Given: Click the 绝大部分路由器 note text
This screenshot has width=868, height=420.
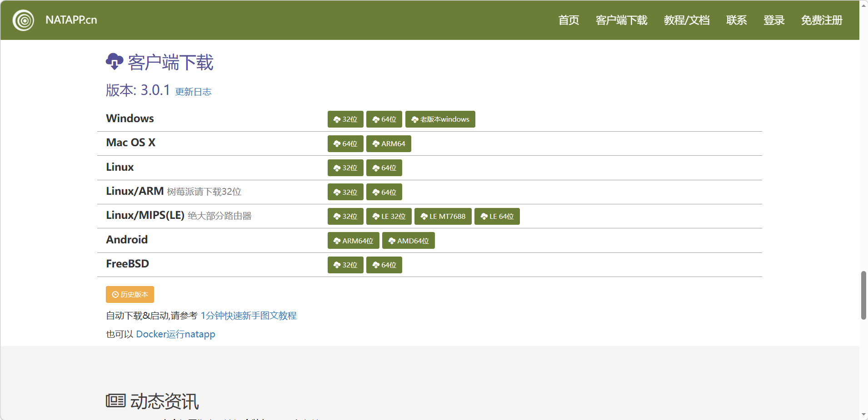Looking at the screenshot, I should coord(219,216).
